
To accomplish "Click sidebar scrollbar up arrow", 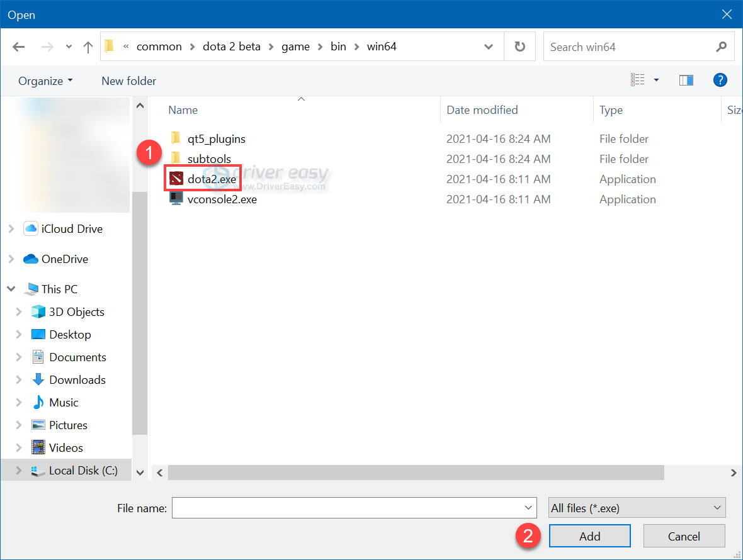I will click(x=140, y=106).
